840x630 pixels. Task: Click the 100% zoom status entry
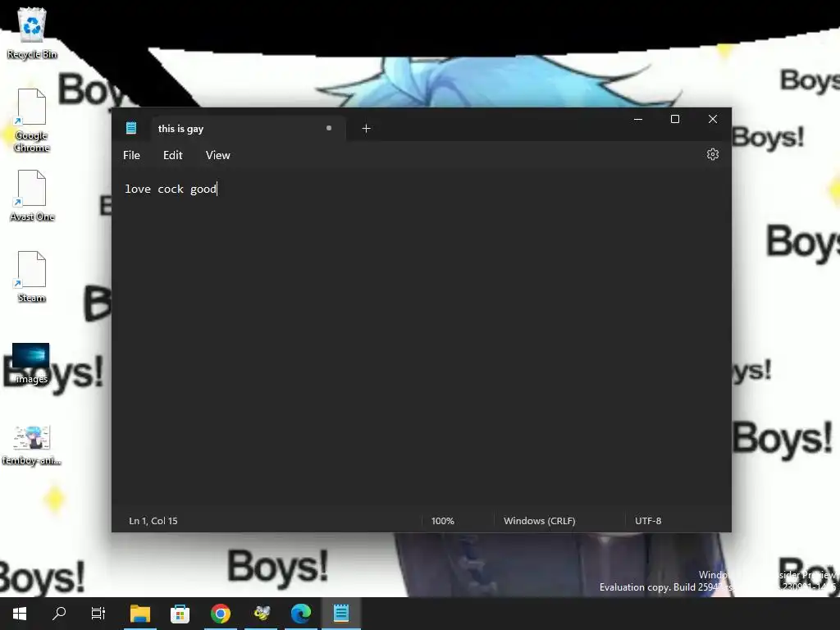click(442, 521)
